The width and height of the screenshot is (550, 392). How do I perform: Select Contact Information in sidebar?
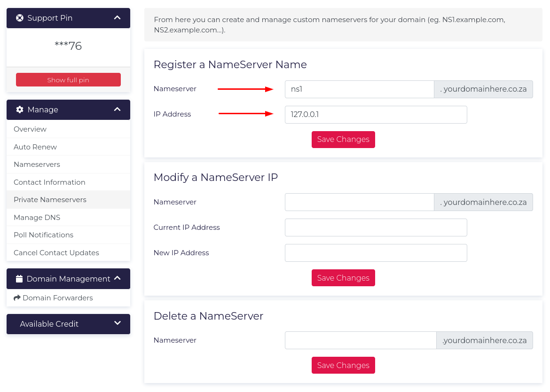click(x=49, y=182)
